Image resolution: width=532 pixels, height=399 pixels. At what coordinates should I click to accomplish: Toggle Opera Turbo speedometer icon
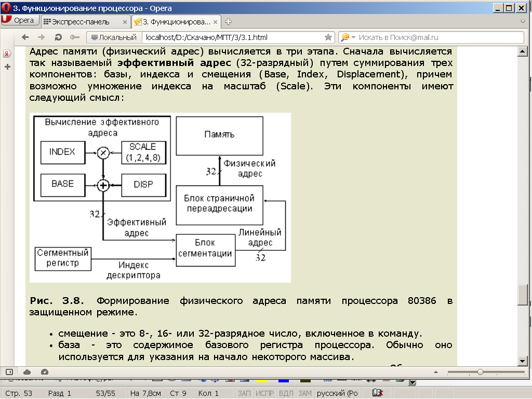pyautogui.click(x=45, y=372)
